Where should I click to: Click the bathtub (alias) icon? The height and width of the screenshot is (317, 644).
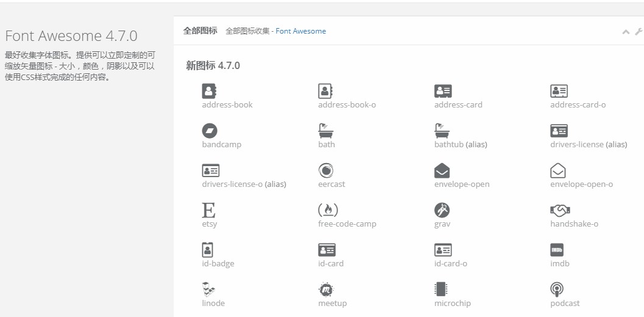point(442,131)
